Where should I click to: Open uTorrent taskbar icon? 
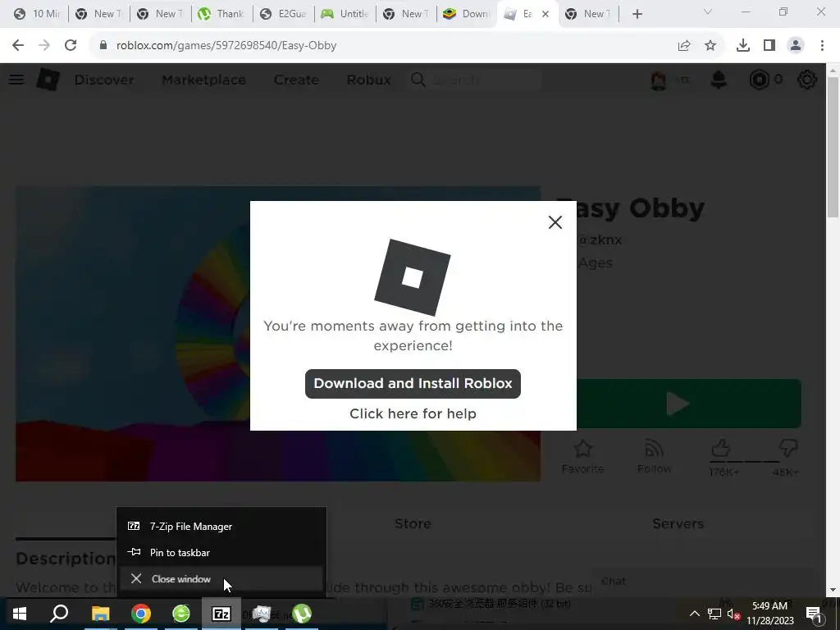point(302,614)
